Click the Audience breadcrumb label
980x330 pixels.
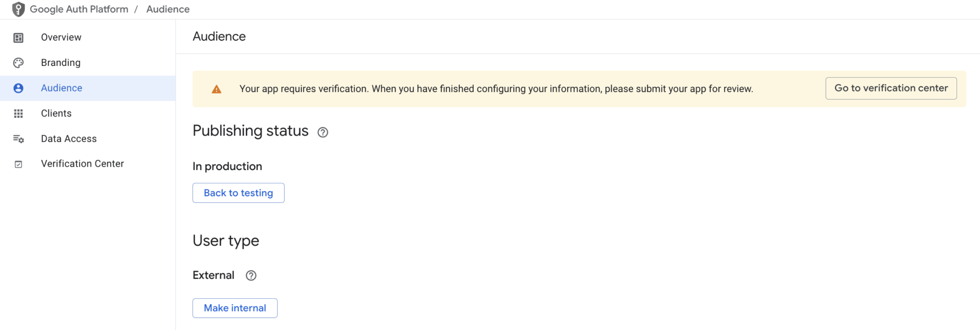click(168, 9)
